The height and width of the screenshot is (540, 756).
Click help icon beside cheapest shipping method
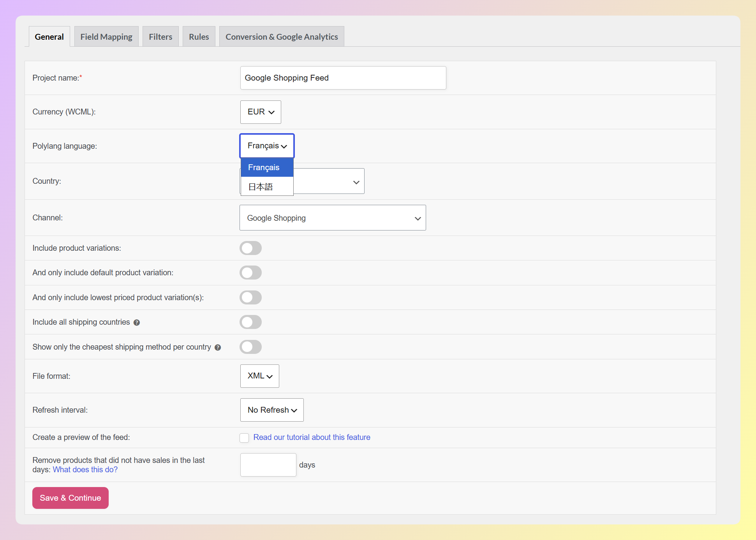coord(218,347)
